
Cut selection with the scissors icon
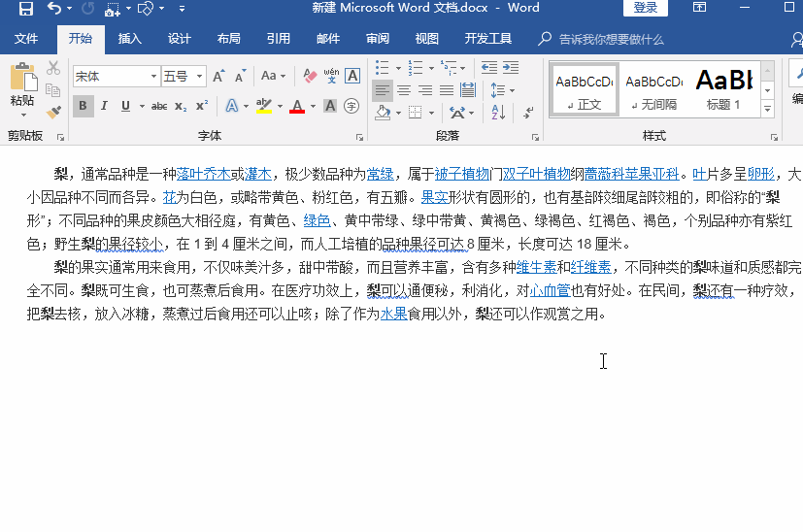53,68
